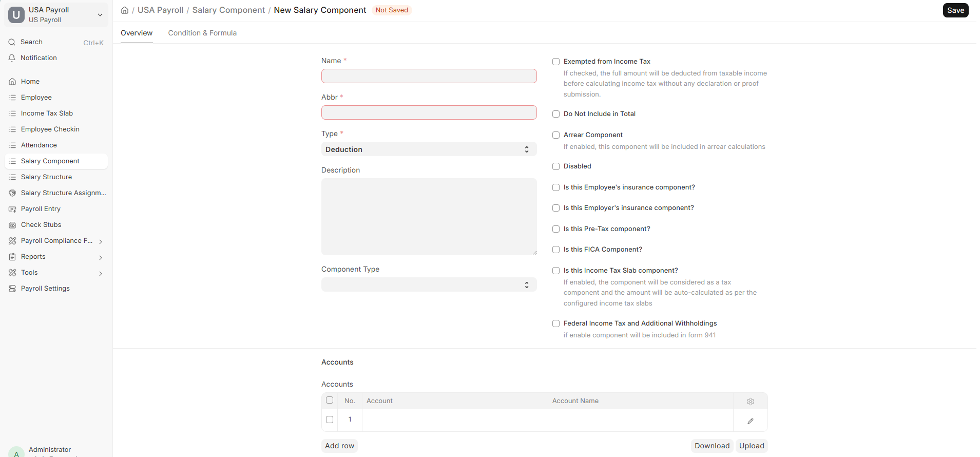Click the Payroll Entry icon
The height and width of the screenshot is (457, 980).
[12, 209]
